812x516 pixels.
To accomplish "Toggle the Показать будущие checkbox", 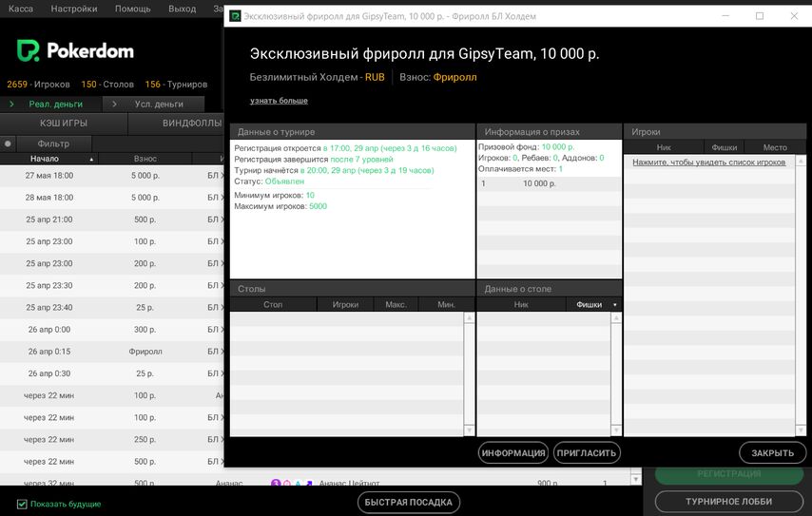I will [x=22, y=504].
